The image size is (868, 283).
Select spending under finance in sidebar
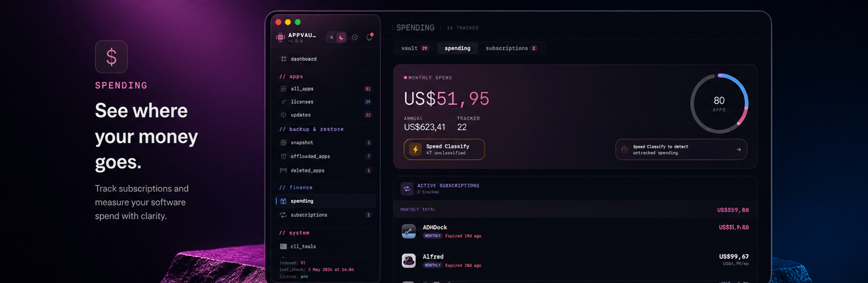click(x=326, y=201)
